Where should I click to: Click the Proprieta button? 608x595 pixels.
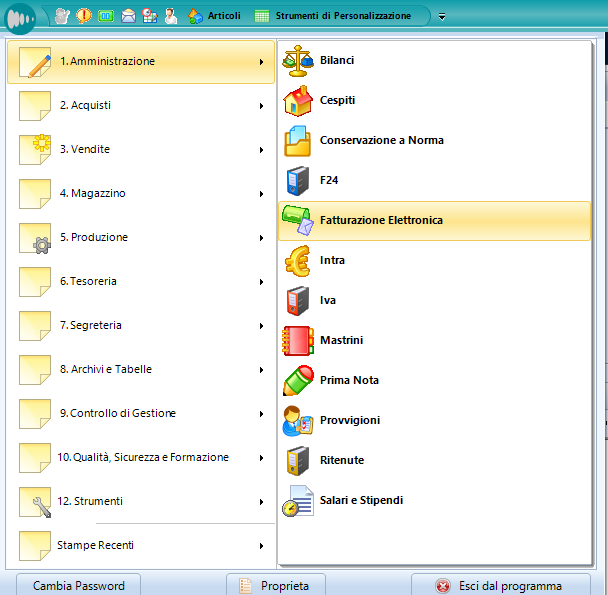pos(277,586)
